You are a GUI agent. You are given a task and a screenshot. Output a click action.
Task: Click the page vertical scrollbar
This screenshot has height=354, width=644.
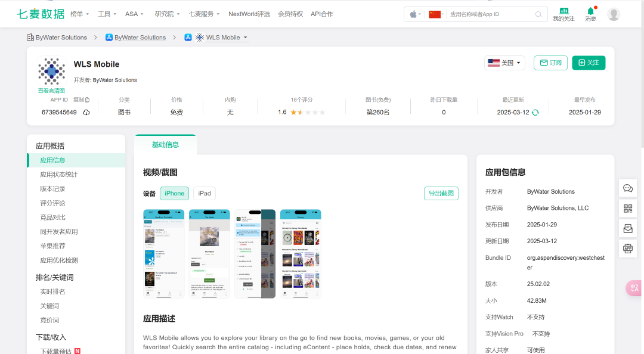(642, 74)
